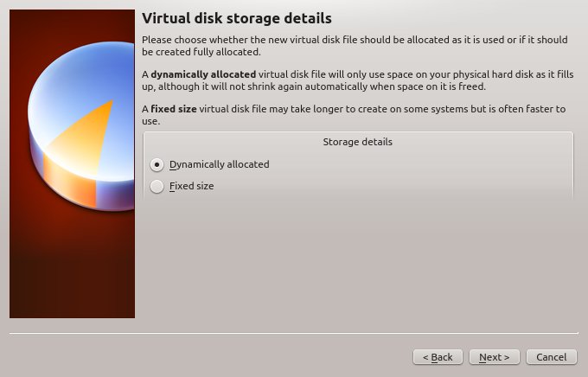The height and width of the screenshot is (377, 588).
Task: Choose the Fixed size radio button
Action: coord(157,187)
